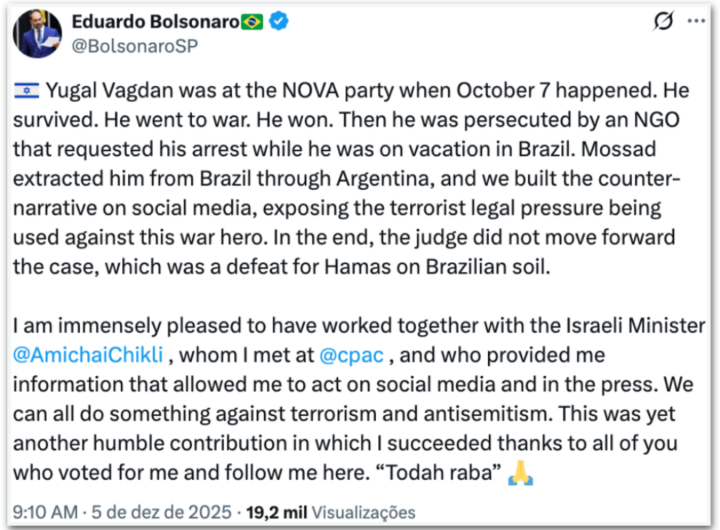Image resolution: width=720 pixels, height=530 pixels.
Task: Click the Brazil flag emoji beside name
Action: (x=253, y=22)
